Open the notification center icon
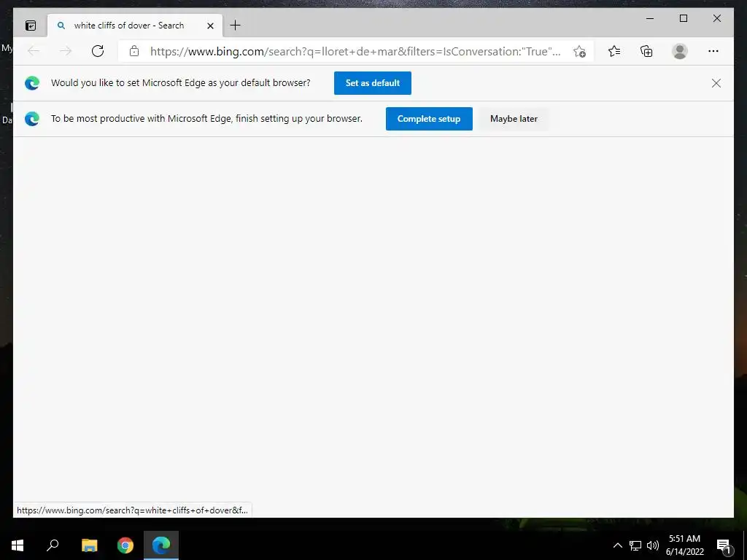 (724, 545)
